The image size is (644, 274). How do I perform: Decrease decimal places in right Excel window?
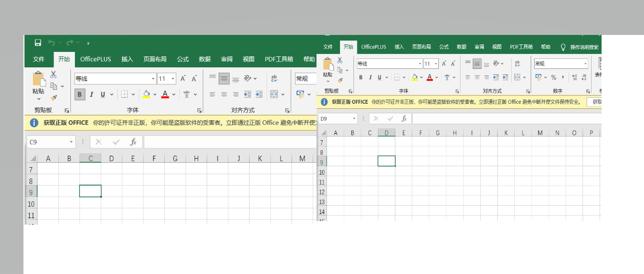pos(584,77)
